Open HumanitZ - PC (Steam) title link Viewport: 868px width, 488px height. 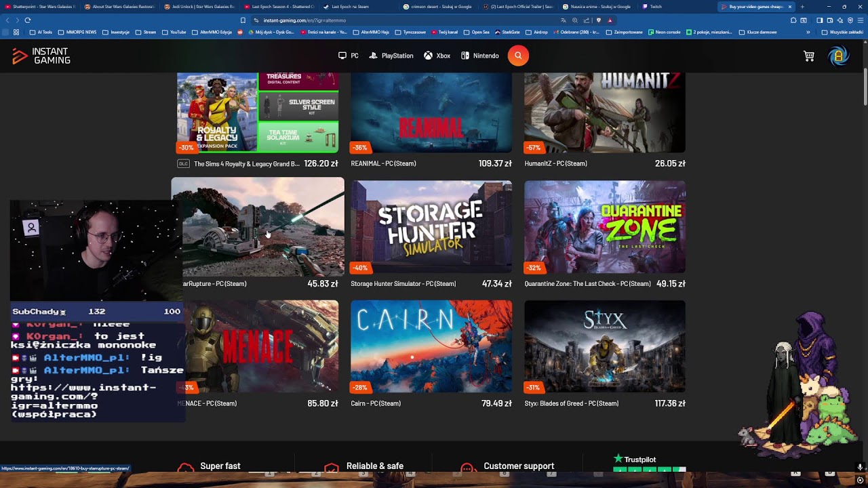coord(555,163)
